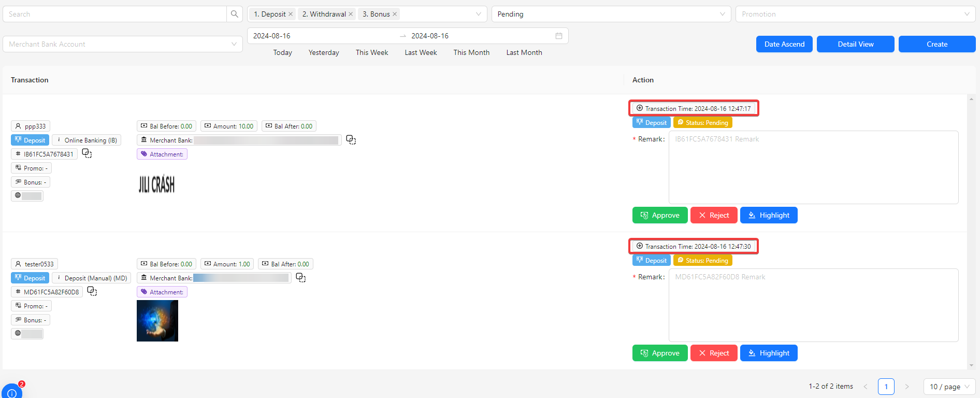Image resolution: width=980 pixels, height=398 pixels.
Task: Select the This Week date shortcut
Action: pos(372,52)
